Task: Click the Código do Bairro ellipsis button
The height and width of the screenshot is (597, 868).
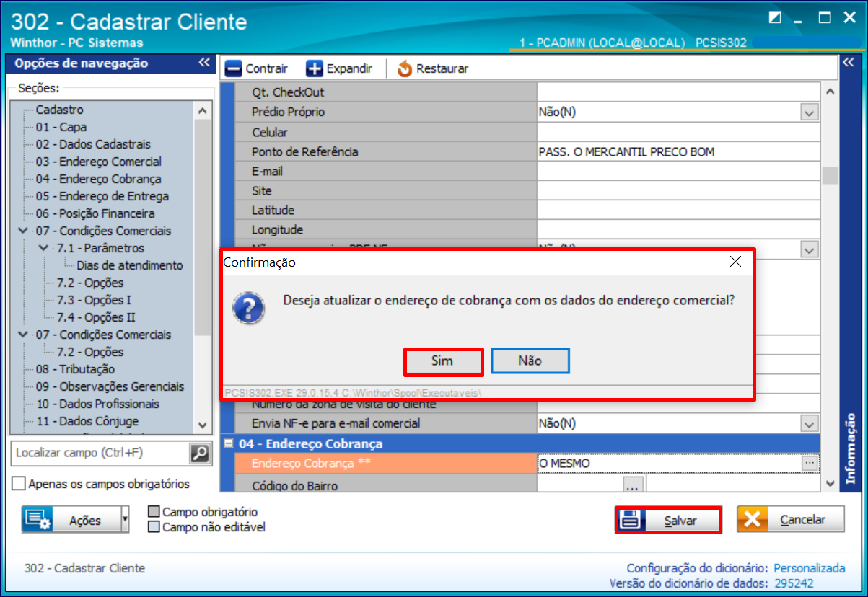Action: click(633, 485)
